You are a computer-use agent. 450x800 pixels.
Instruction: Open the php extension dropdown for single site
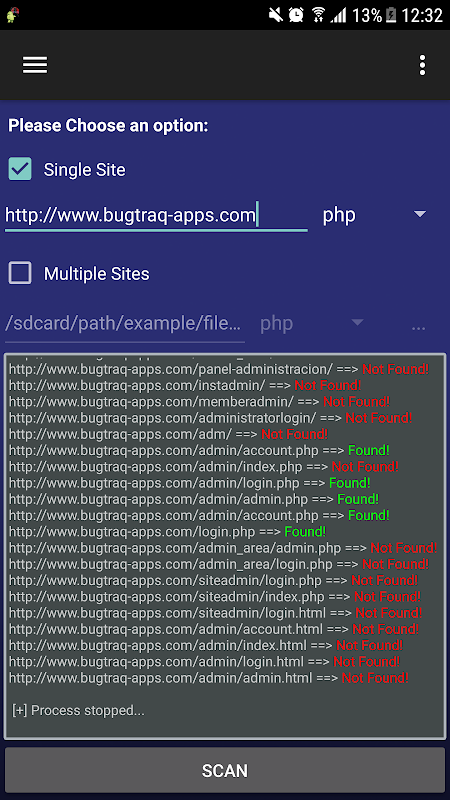pos(374,215)
